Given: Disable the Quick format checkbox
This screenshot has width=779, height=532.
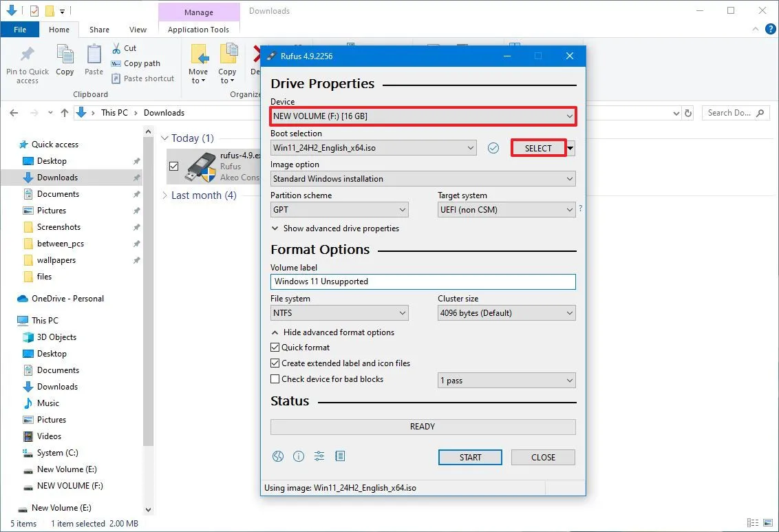Looking at the screenshot, I should click(x=275, y=348).
